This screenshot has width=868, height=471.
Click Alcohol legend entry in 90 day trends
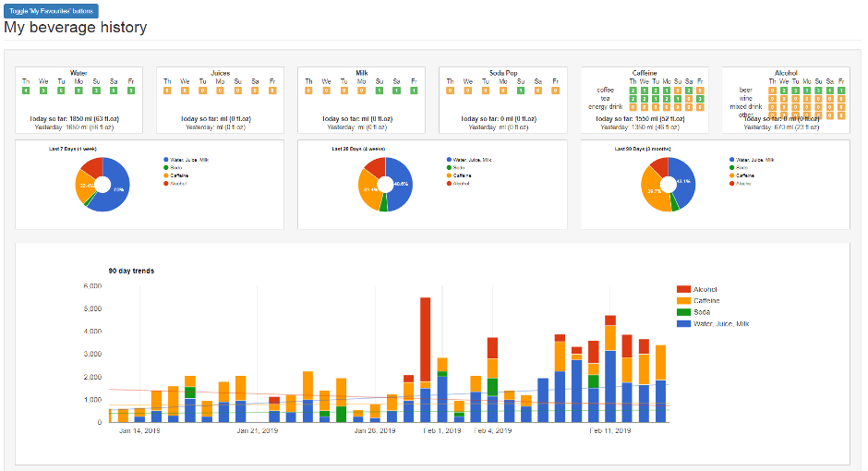tap(697, 289)
